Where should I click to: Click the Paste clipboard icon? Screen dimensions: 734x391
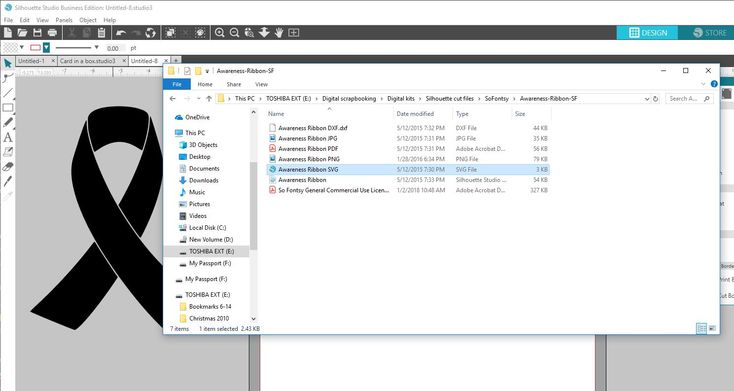tap(101, 32)
